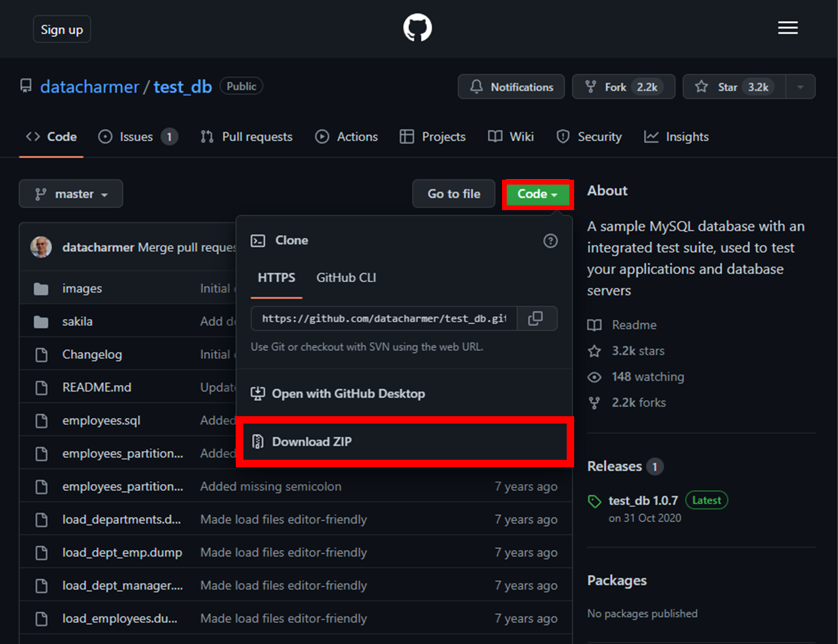Screen dimensions: 838x644
Task: Click the Sign up button
Action: pos(62,29)
